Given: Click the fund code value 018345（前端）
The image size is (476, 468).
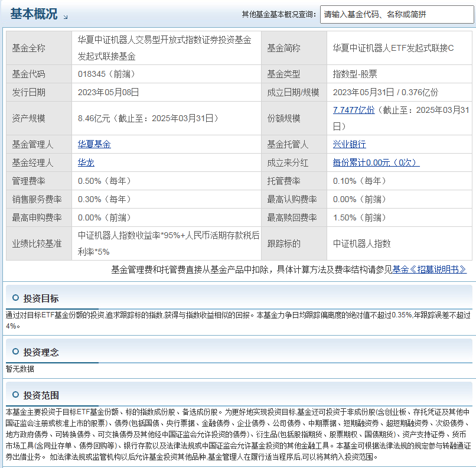Looking at the screenshot, I should [106, 74].
